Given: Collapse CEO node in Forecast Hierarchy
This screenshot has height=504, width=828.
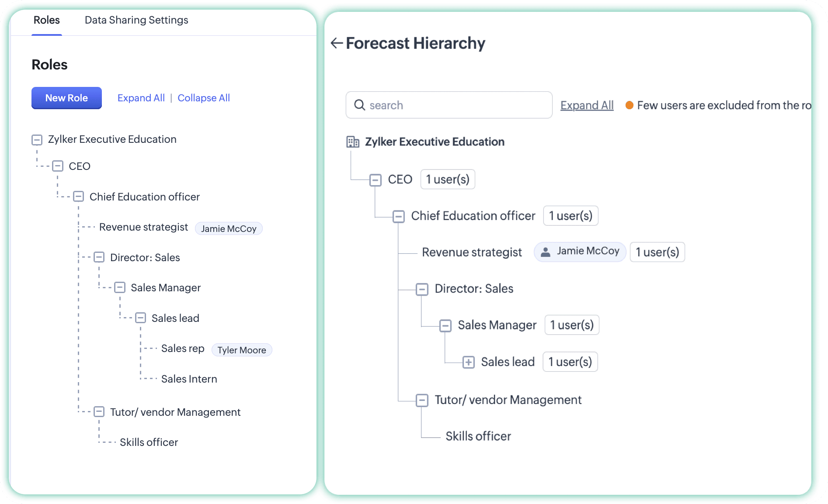Looking at the screenshot, I should coord(375,180).
